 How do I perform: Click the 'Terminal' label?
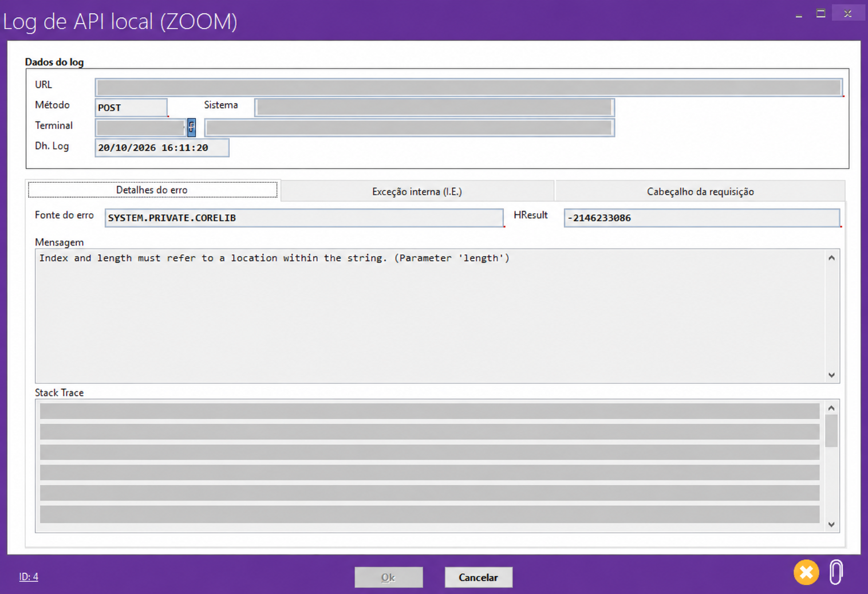point(54,125)
